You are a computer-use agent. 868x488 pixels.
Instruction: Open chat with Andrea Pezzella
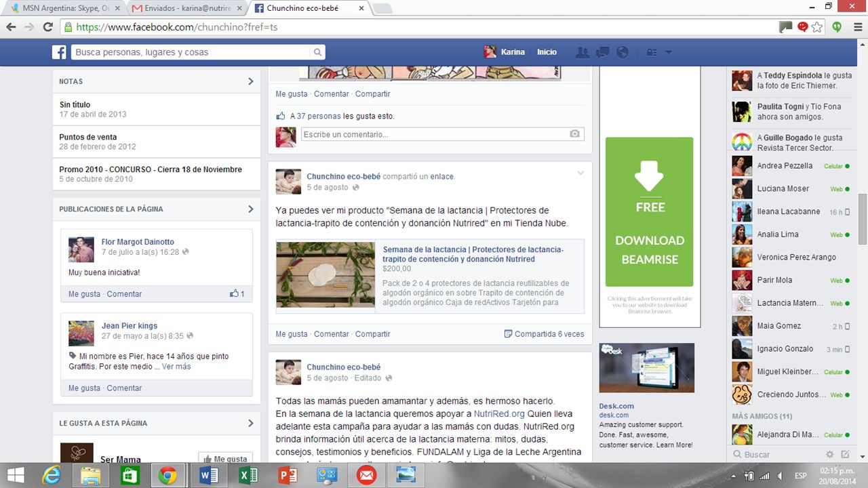click(791, 165)
